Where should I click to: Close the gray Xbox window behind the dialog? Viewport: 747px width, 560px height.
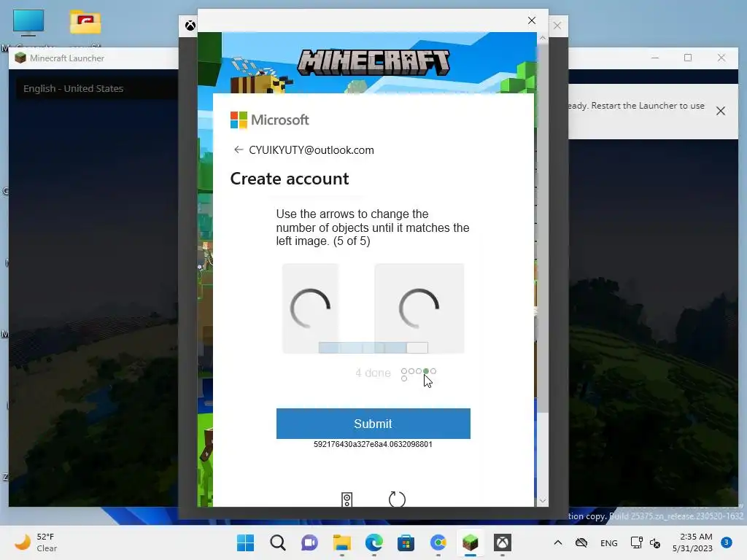pyautogui.click(x=557, y=26)
